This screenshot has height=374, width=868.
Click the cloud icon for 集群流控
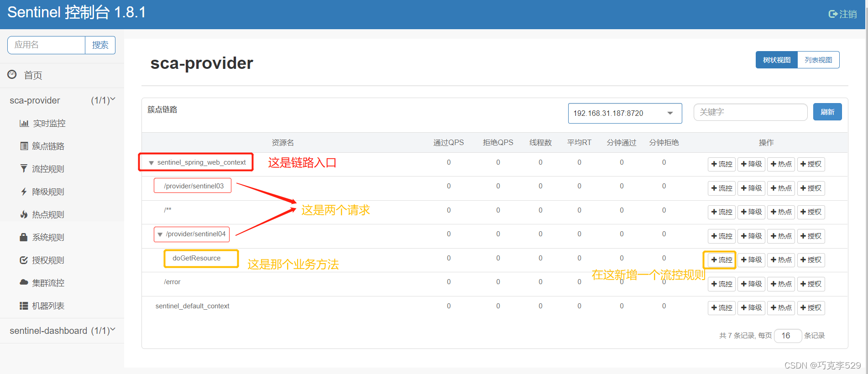(x=24, y=282)
